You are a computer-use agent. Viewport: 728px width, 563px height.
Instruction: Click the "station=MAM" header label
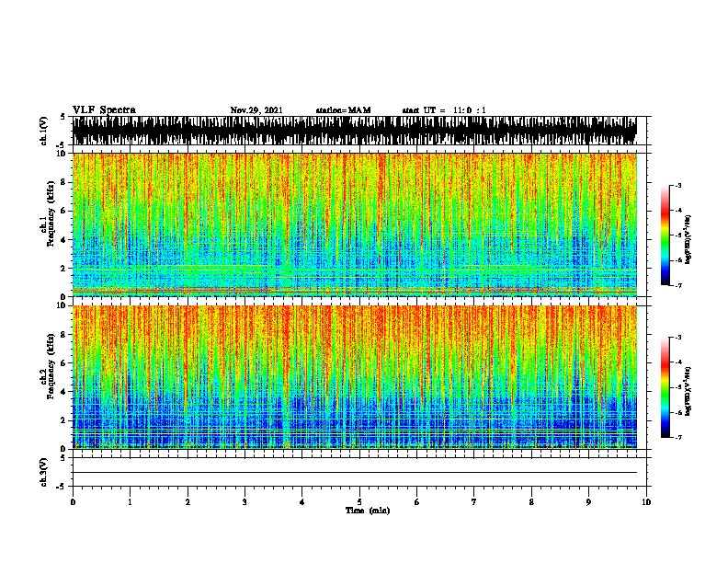[343, 110]
